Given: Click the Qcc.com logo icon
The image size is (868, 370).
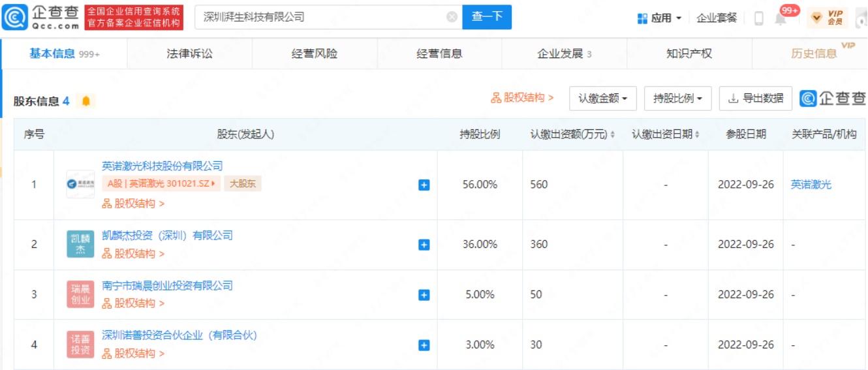Looking at the screenshot, I should (x=14, y=17).
